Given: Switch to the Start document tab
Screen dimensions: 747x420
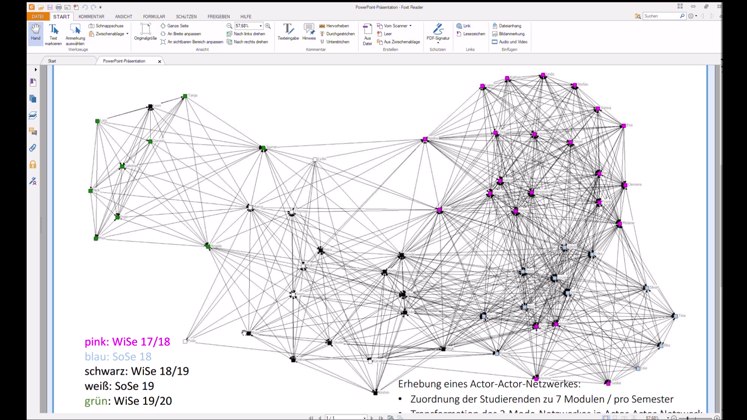Looking at the screenshot, I should [x=52, y=61].
